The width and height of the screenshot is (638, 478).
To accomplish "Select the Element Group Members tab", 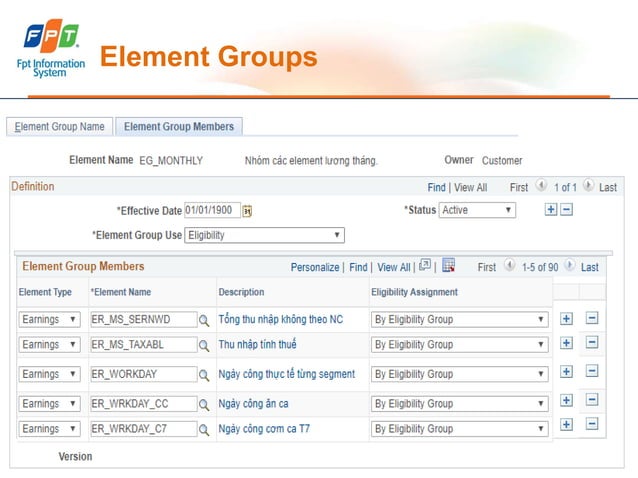I will click(178, 127).
